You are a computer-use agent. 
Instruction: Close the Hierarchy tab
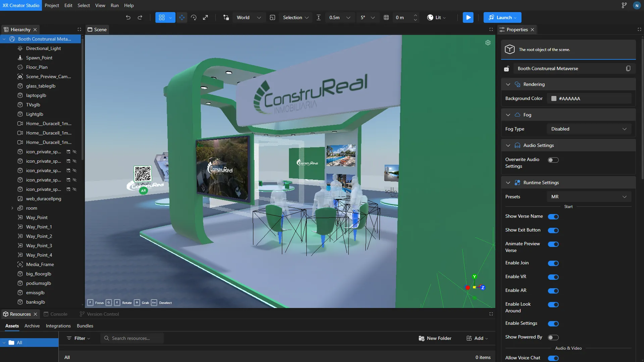click(35, 30)
